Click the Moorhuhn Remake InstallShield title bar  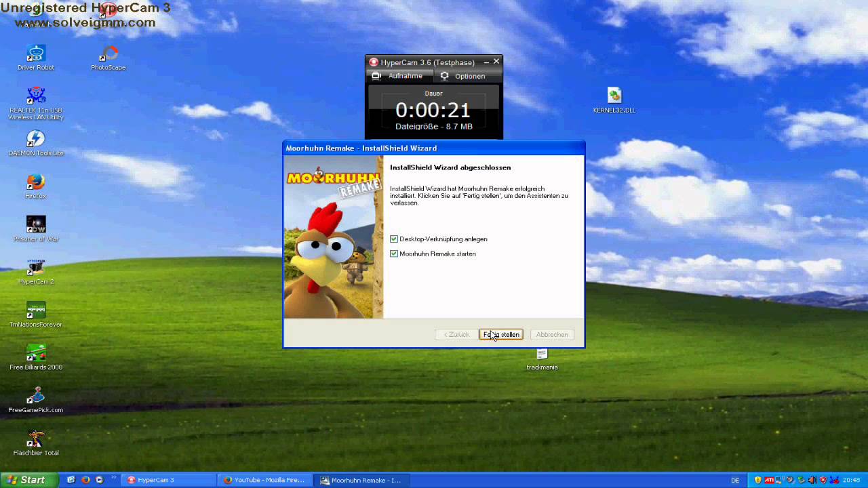coord(434,148)
